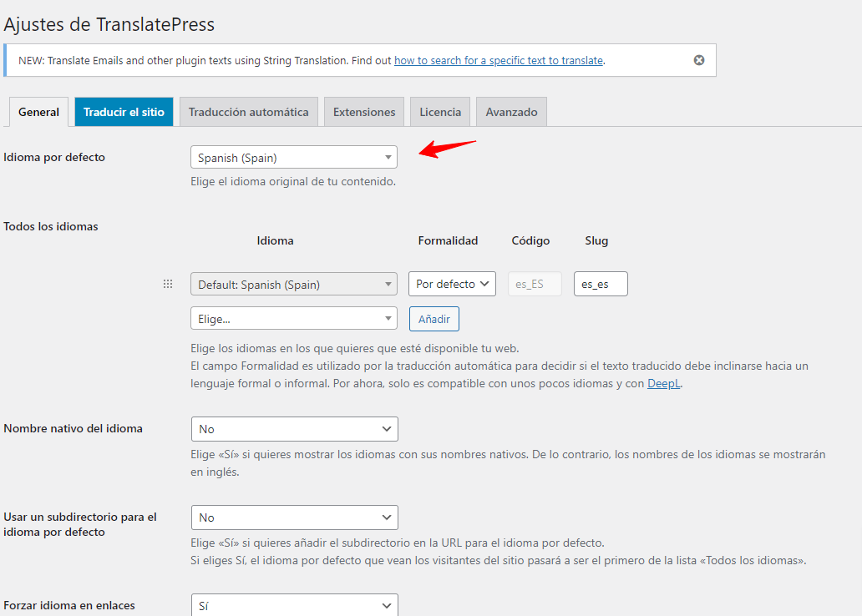Image resolution: width=862 pixels, height=616 pixels.
Task: Switch to Traducir el sitio tab
Action: click(124, 112)
